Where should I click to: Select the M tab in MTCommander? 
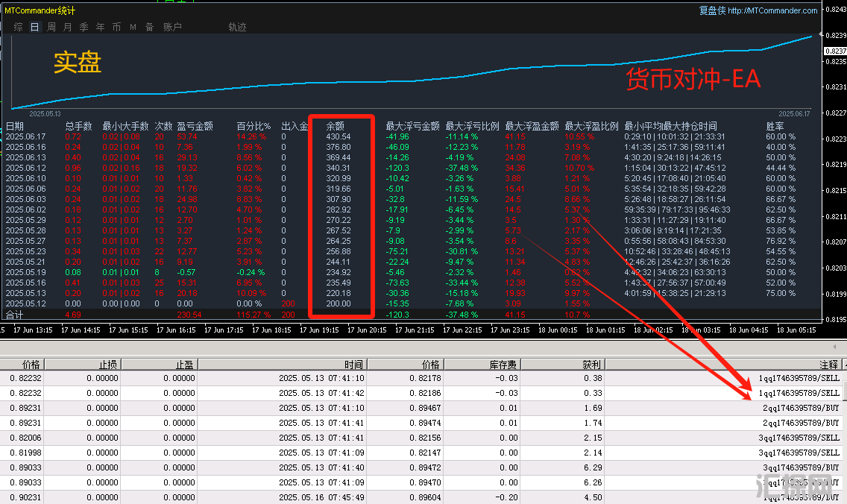click(x=133, y=27)
